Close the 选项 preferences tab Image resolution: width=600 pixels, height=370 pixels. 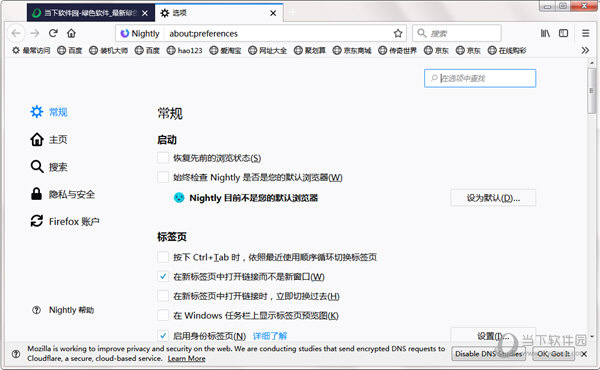pyautogui.click(x=273, y=13)
